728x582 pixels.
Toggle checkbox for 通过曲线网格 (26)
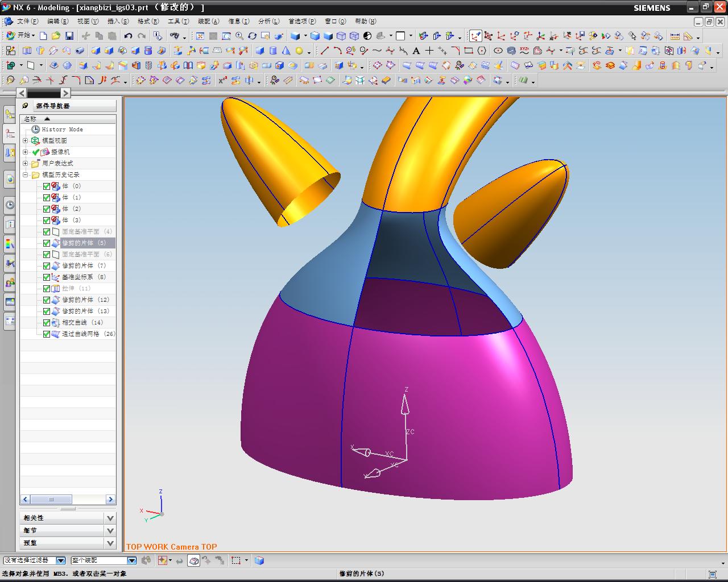click(47, 334)
